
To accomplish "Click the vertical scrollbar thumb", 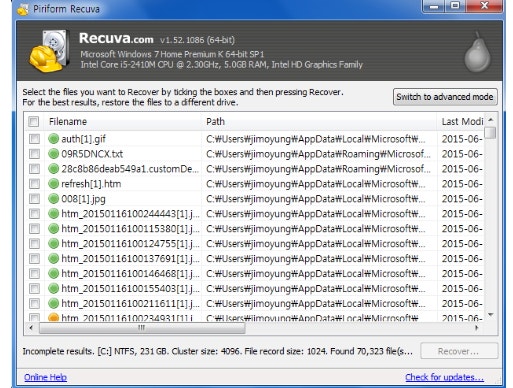I will [x=491, y=132].
